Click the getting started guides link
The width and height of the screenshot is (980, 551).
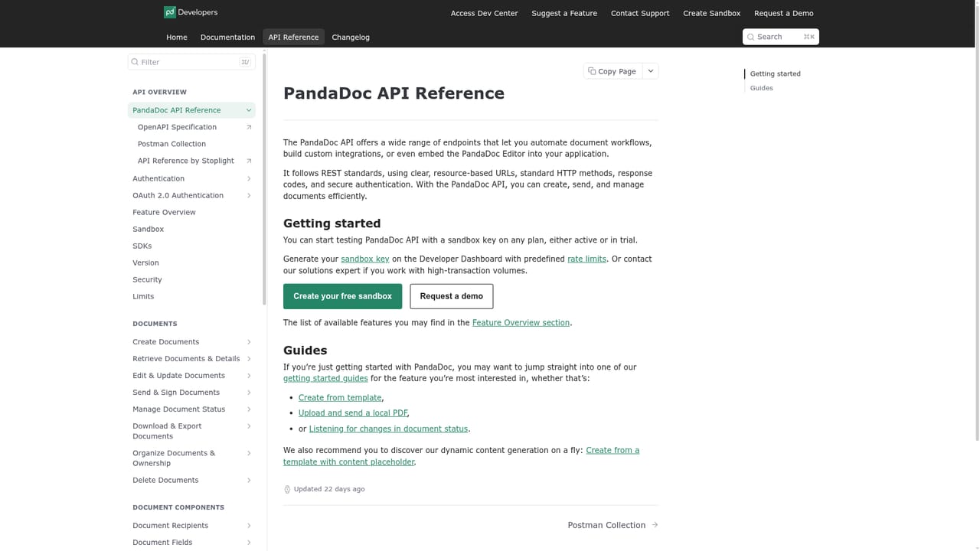(x=325, y=378)
